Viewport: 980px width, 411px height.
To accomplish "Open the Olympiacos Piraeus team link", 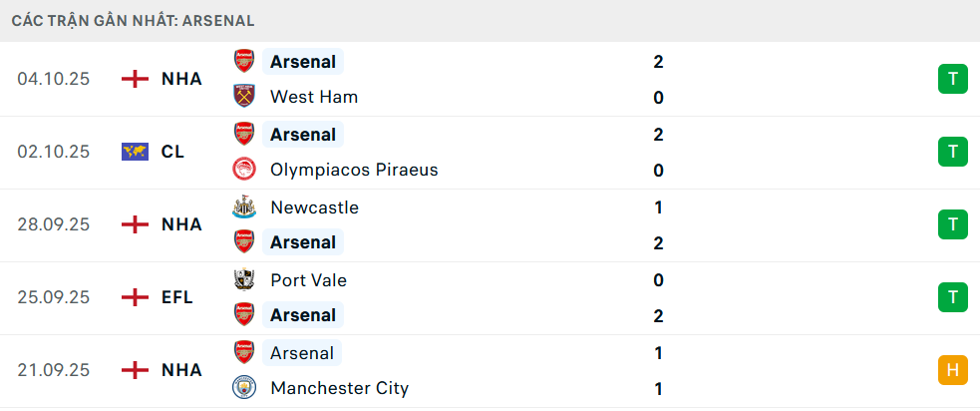I will (x=354, y=170).
